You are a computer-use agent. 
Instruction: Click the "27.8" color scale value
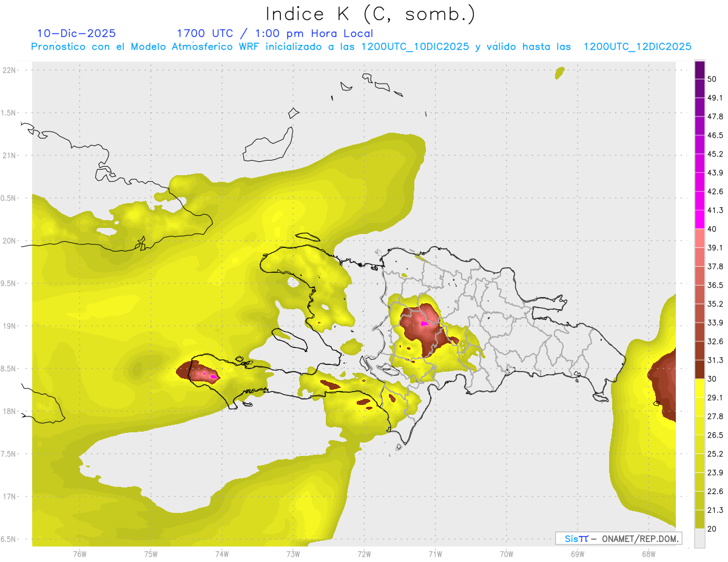[716, 416]
